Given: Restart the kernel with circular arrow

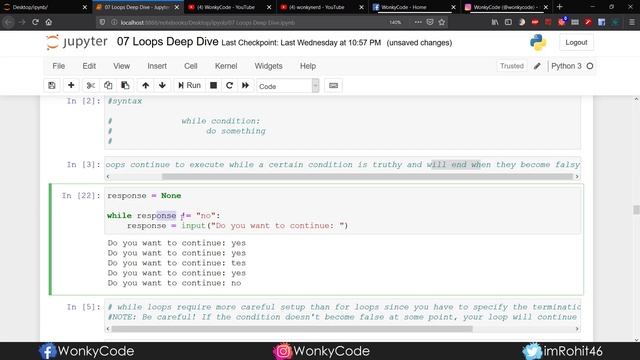Looking at the screenshot, I should point(229,85).
